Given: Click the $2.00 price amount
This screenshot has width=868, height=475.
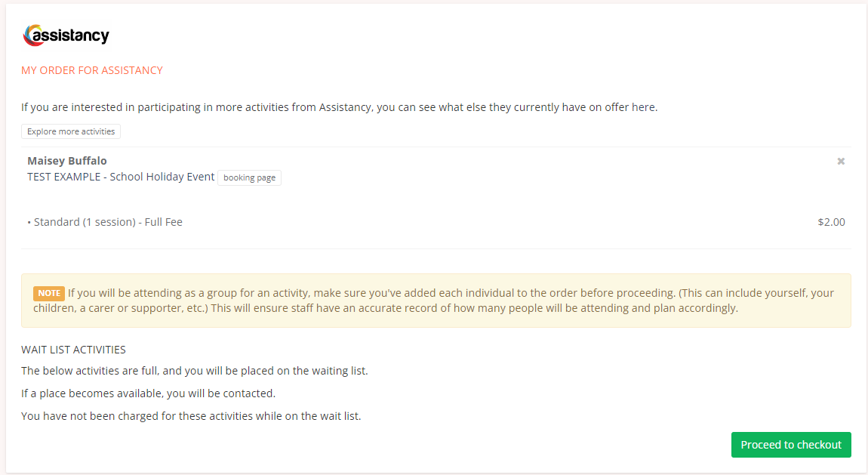Looking at the screenshot, I should (831, 222).
